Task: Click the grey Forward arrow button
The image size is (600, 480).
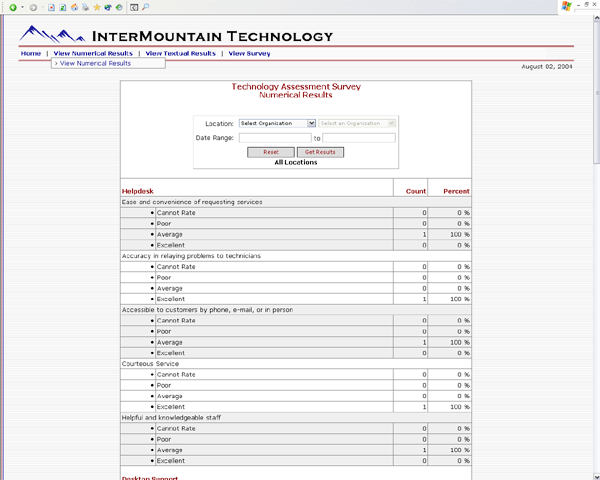Action: (33, 7)
